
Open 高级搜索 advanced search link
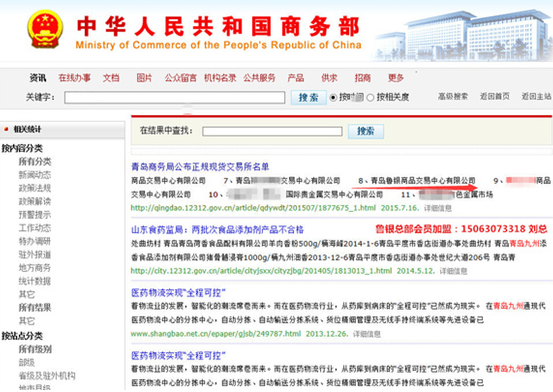coord(453,96)
